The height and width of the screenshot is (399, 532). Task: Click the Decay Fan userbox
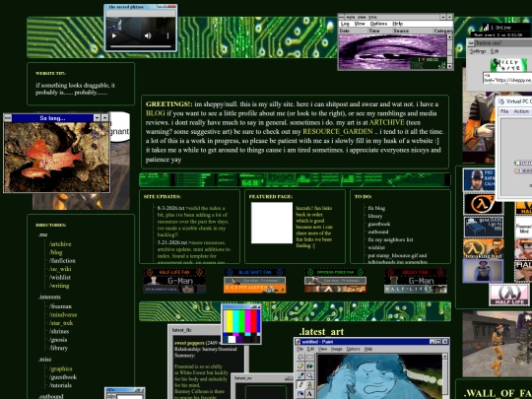[x=416, y=281]
